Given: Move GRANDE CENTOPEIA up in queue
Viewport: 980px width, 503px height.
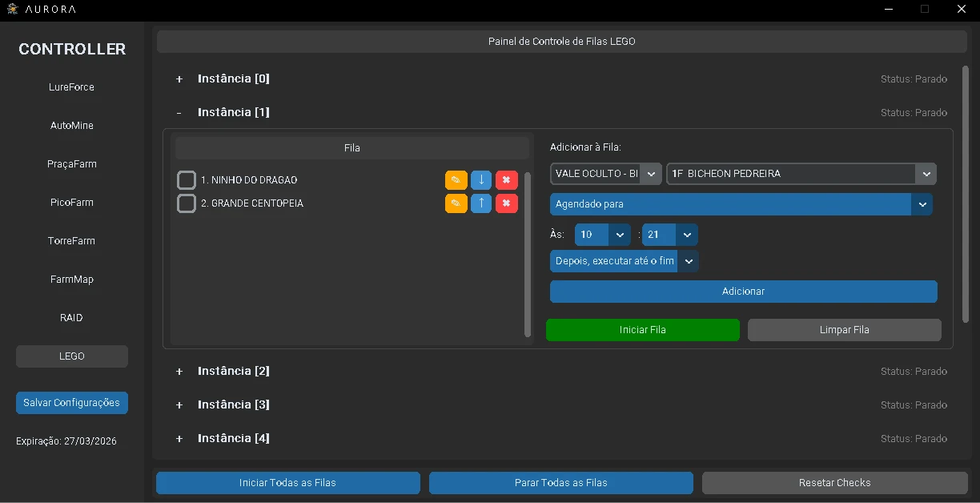Looking at the screenshot, I should [481, 203].
